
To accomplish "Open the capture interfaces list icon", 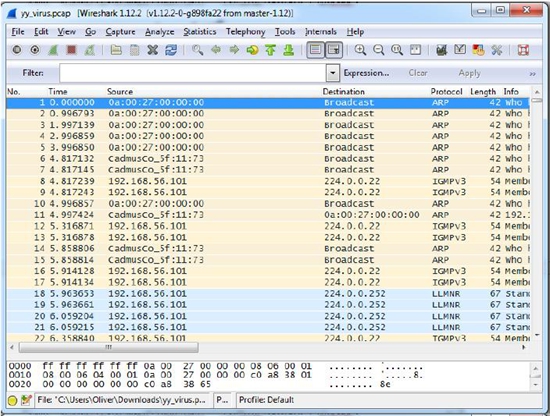I will coord(16,50).
